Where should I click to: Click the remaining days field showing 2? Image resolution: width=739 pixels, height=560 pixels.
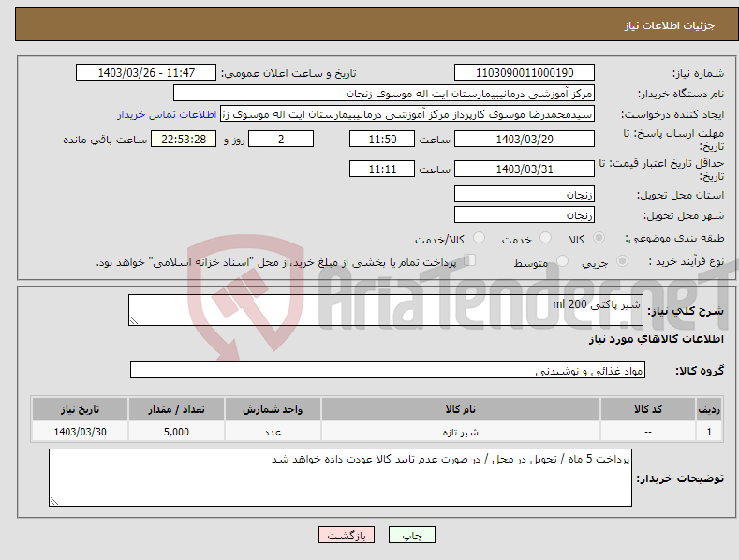[x=281, y=139]
